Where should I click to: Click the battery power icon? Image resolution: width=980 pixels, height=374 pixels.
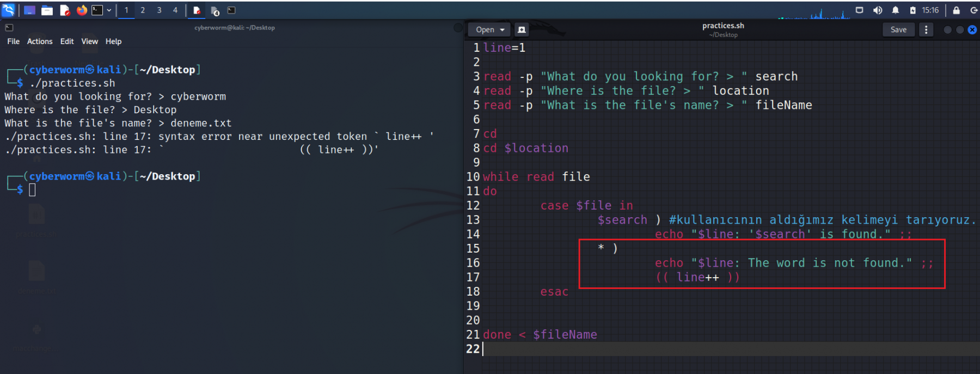[x=913, y=10]
